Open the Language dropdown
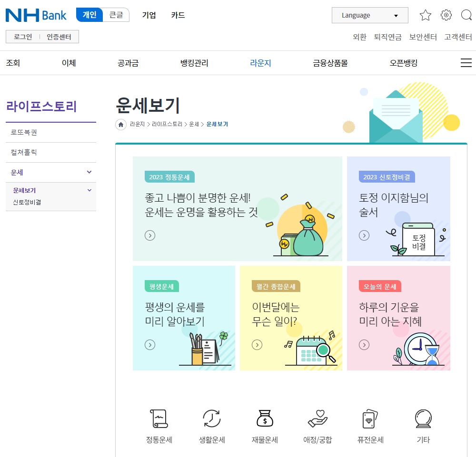476x457 pixels. 370,15
